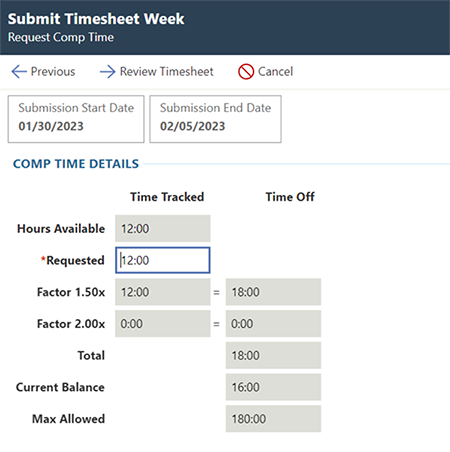Image resolution: width=450 pixels, height=452 pixels.
Task: Click the Factor 1.50x time tracked field
Action: (x=163, y=292)
